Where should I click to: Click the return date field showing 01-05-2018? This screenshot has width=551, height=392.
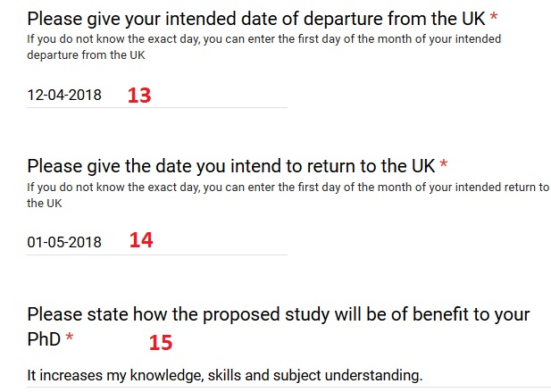(156, 242)
